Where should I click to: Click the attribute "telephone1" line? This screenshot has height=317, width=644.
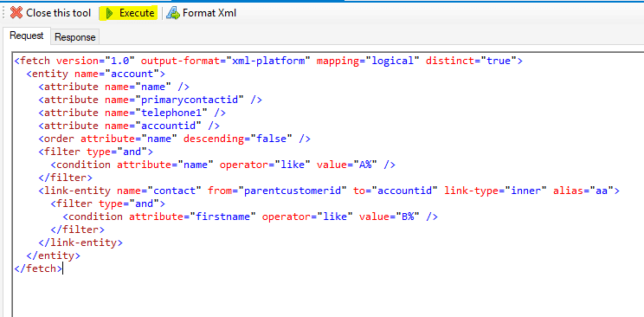point(132,113)
